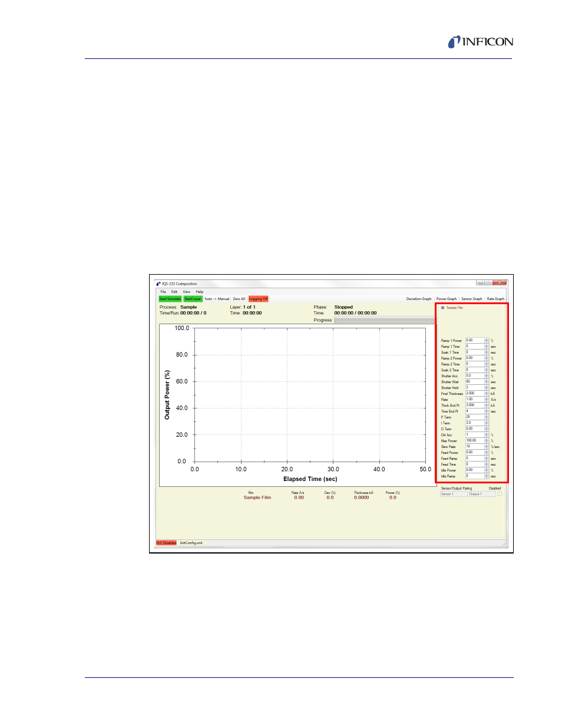Click the Rate Å/s readout value
The height and width of the screenshot is (728, 562).
click(299, 498)
